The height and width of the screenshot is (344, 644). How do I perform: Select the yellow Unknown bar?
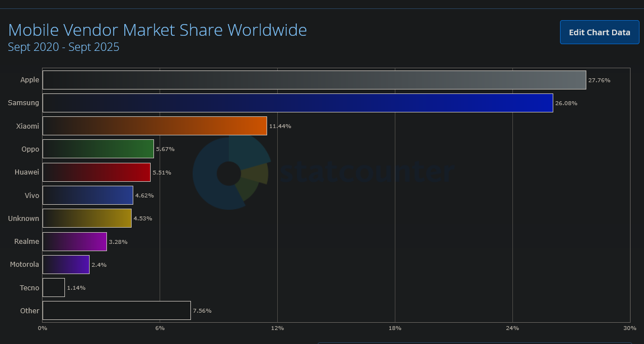coord(87,218)
